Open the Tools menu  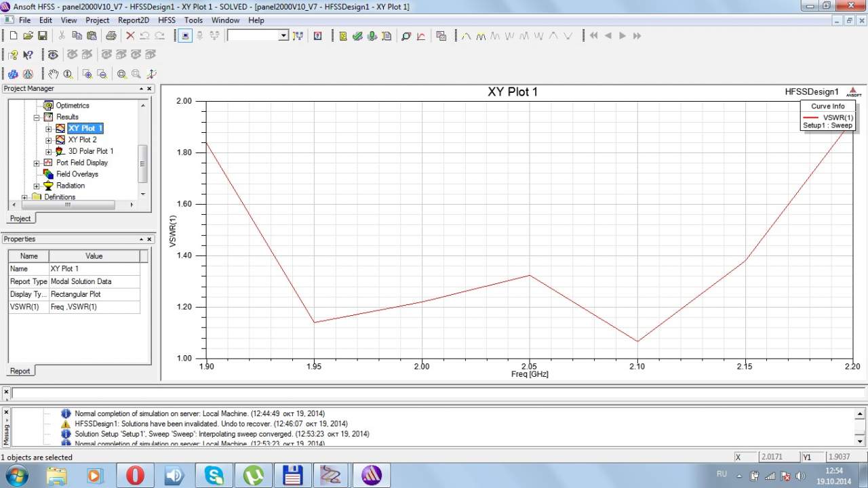click(194, 20)
